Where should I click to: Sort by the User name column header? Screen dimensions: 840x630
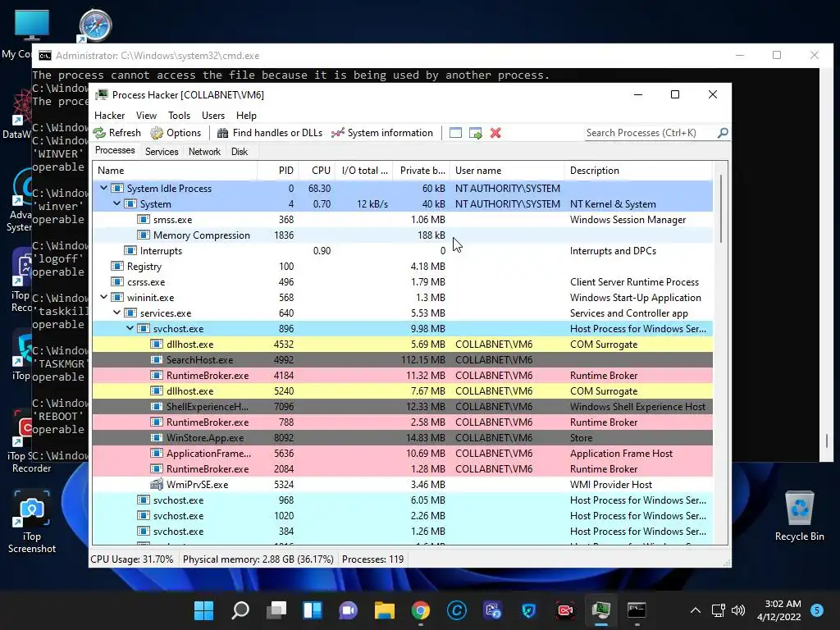tap(507, 171)
